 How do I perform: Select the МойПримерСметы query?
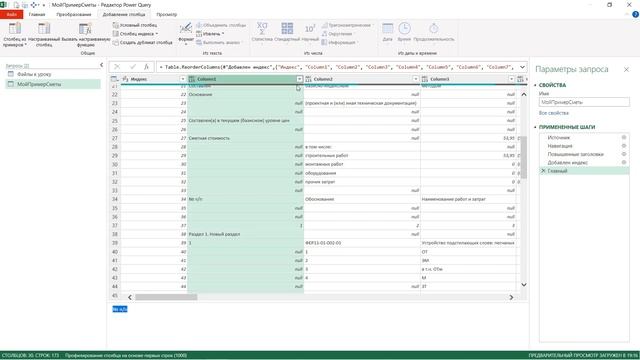[53, 84]
